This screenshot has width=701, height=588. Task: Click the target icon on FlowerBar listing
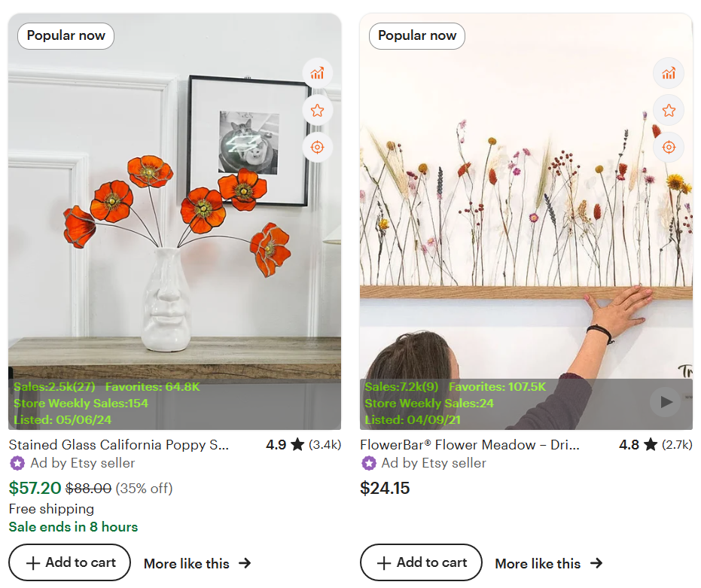click(x=669, y=147)
